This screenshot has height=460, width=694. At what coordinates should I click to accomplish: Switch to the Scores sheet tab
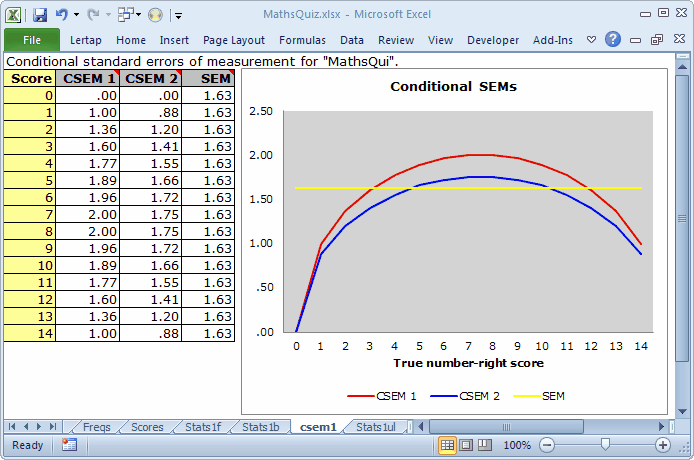point(147,427)
